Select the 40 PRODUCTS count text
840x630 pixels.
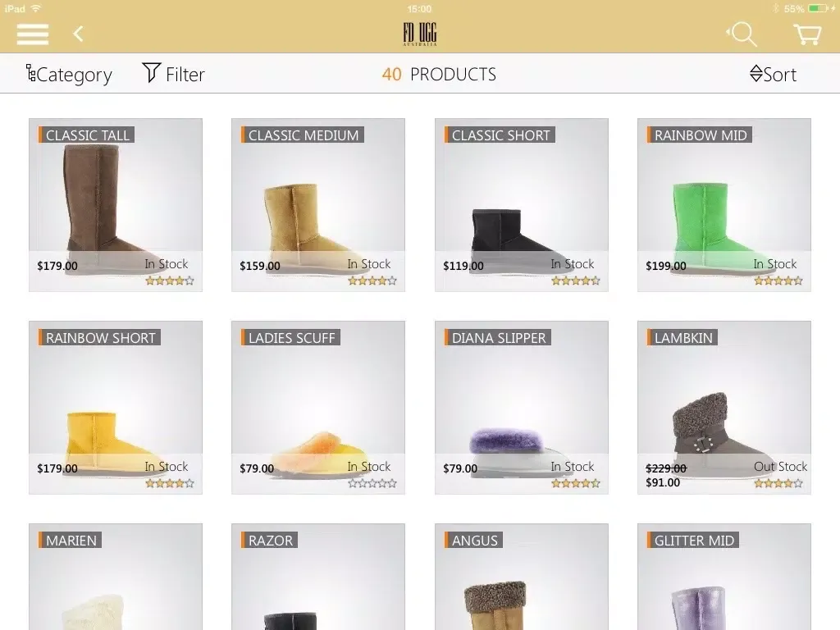tap(439, 75)
